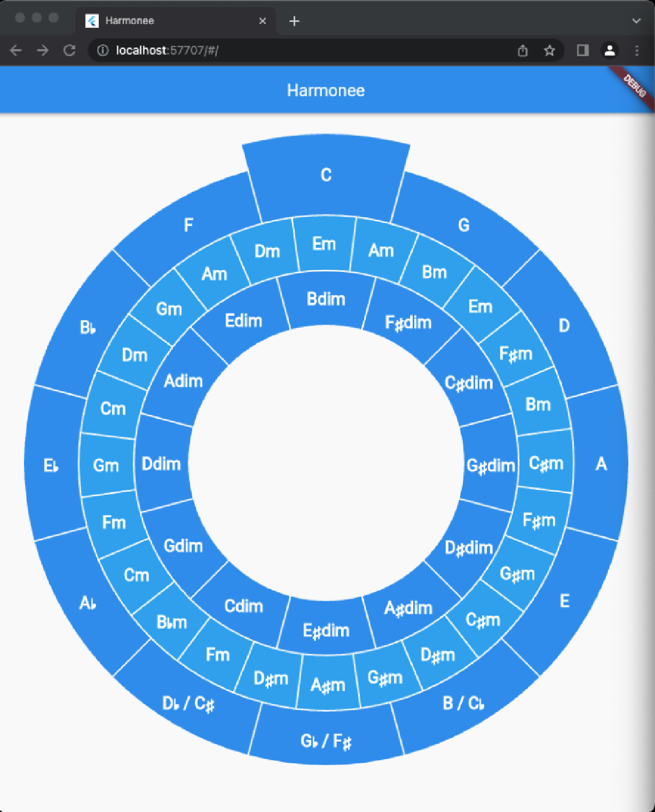View site information icon beside localhost

tap(103, 51)
